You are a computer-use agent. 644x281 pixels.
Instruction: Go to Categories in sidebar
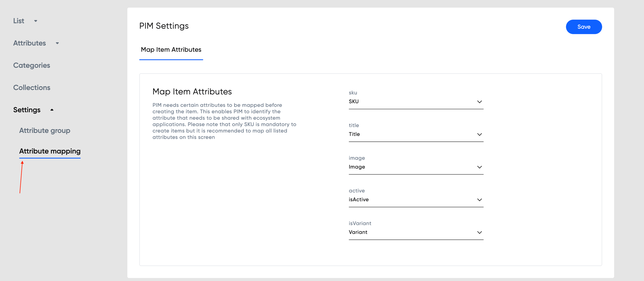[x=32, y=65]
